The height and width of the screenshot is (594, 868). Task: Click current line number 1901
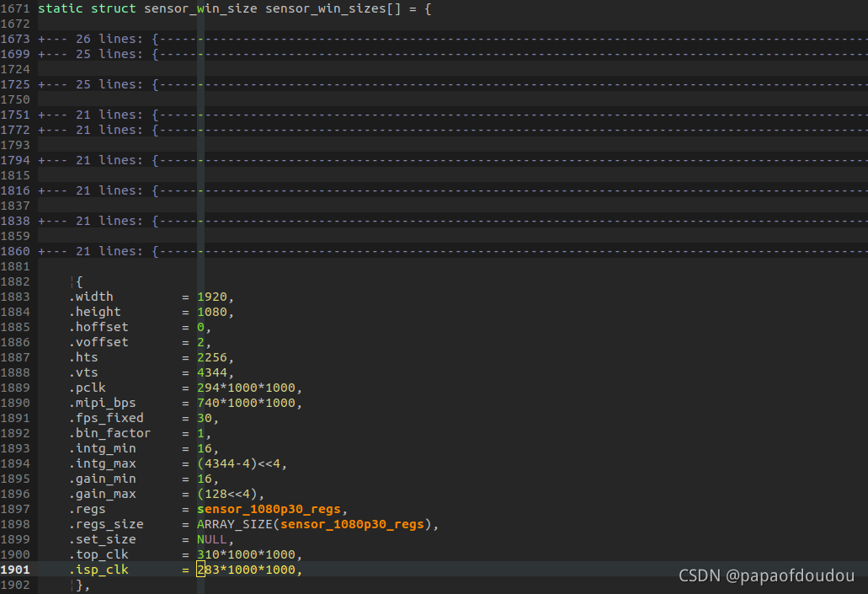15,570
